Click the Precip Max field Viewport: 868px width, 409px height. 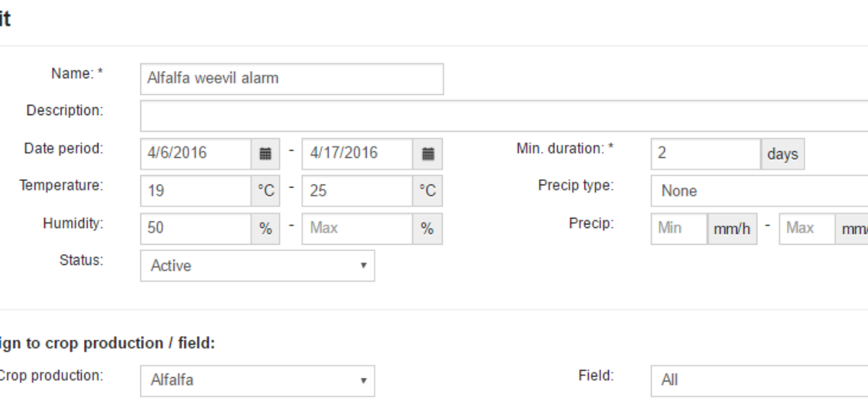coord(807,228)
